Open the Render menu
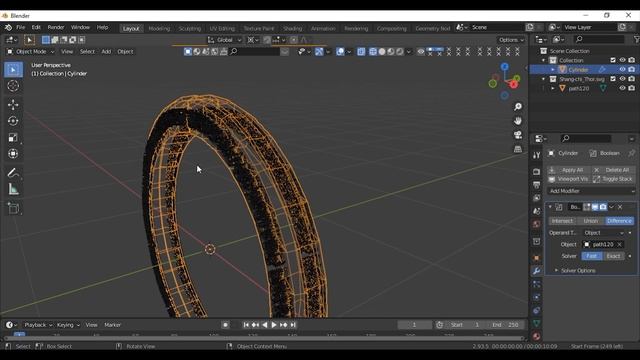This screenshot has height=360, width=640. (x=56, y=27)
